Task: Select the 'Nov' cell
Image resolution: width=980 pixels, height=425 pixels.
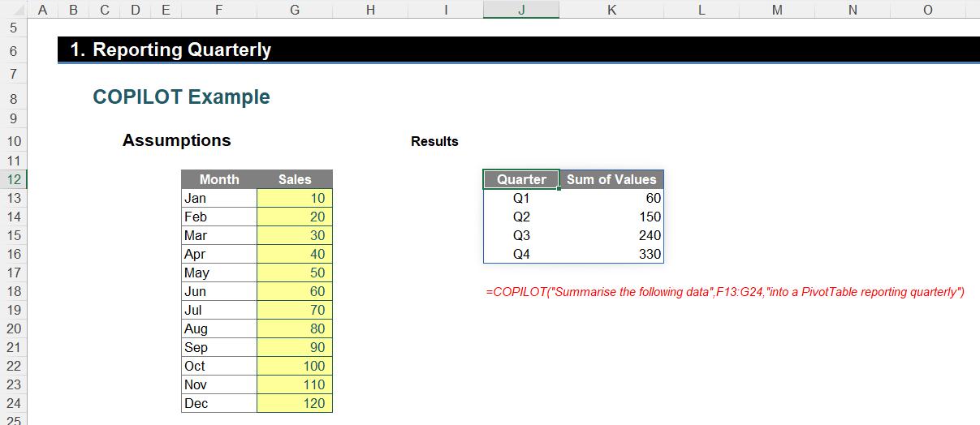Action: [x=219, y=384]
